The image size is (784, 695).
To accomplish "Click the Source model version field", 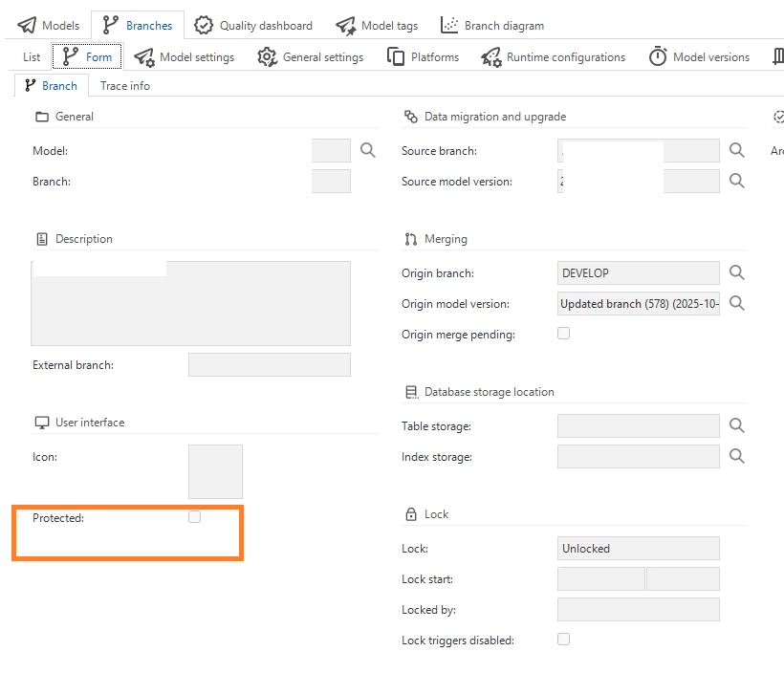I will click(639, 181).
